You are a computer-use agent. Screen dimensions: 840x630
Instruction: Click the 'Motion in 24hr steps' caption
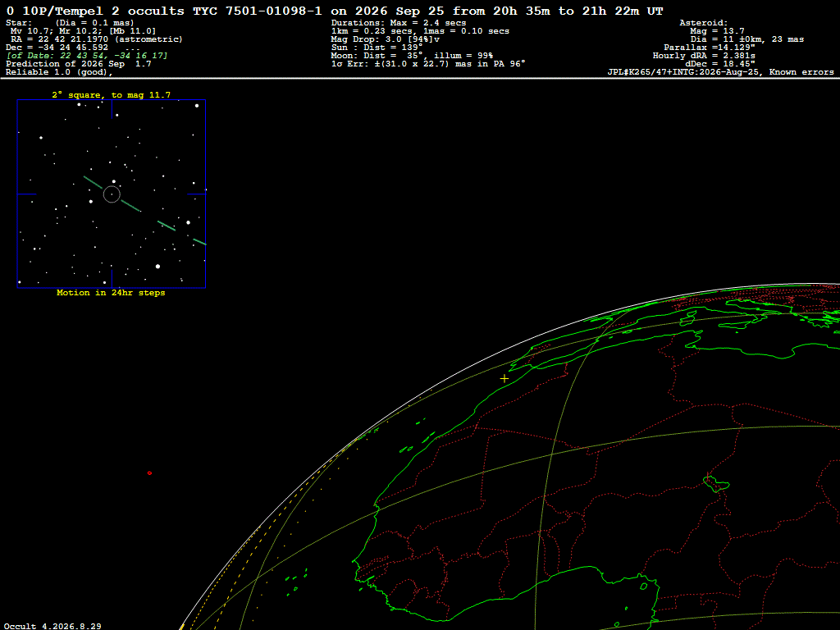point(111,293)
